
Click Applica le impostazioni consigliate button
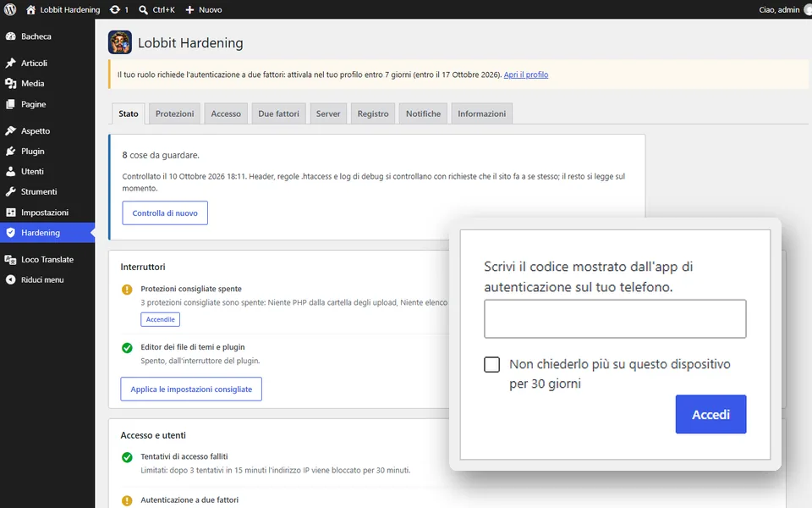pos(191,389)
